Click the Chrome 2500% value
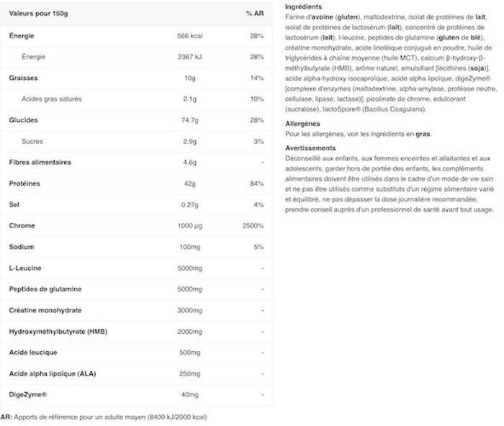The image size is (504, 426). pyautogui.click(x=253, y=226)
